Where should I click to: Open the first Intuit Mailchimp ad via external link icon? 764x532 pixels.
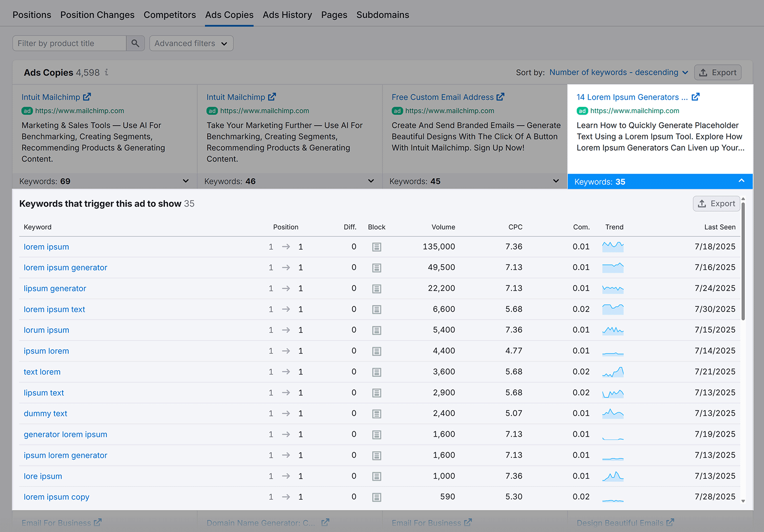88,96
